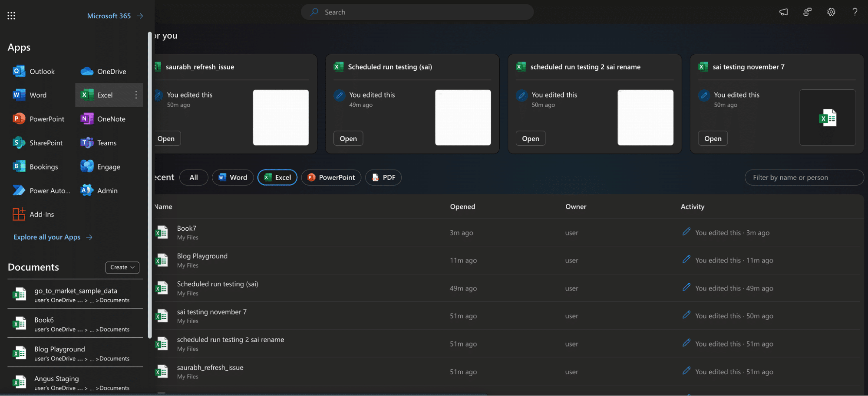Click the Filter by name or person field
868x396 pixels.
804,177
